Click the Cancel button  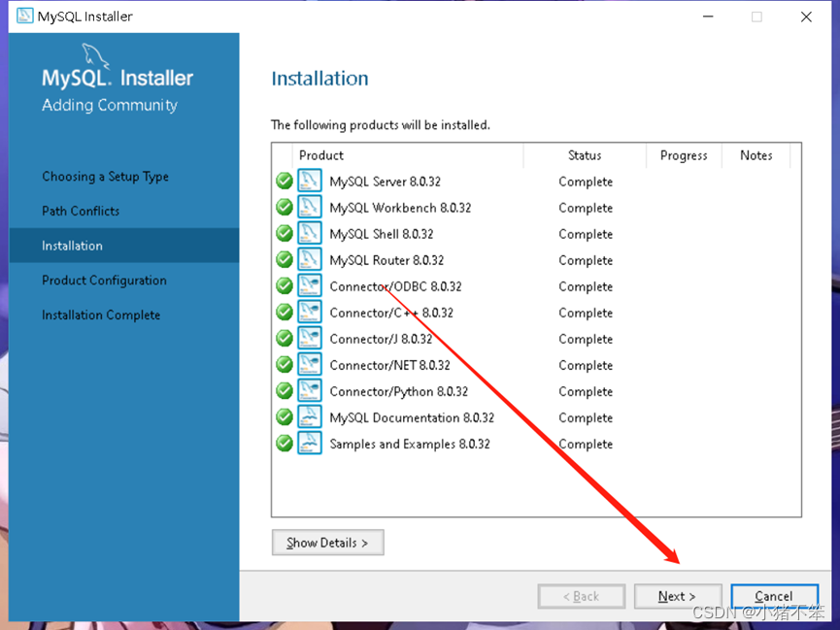click(x=774, y=596)
